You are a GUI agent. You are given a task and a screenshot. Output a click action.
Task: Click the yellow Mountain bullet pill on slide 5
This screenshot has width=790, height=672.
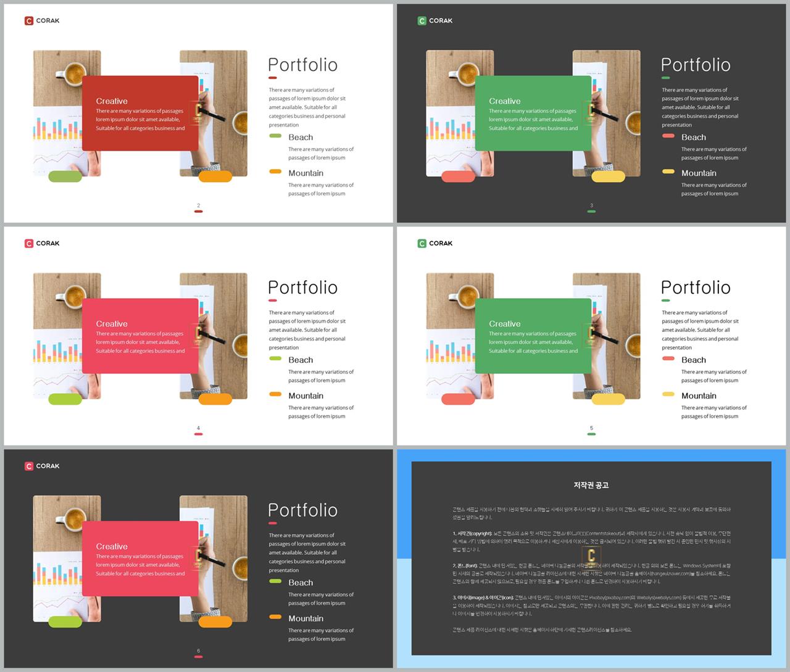point(668,394)
